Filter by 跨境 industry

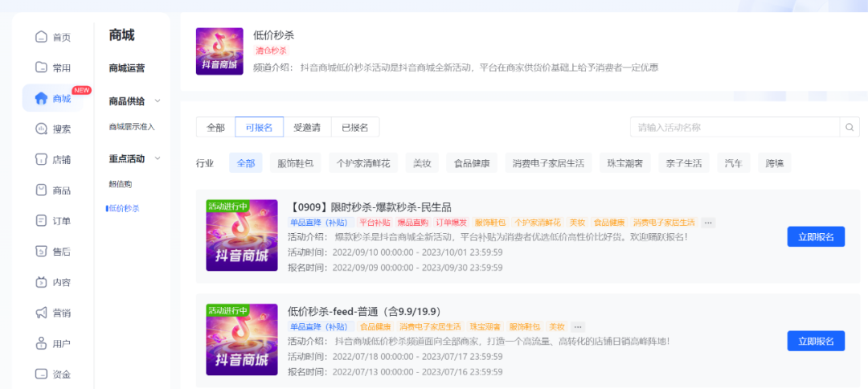[775, 163]
